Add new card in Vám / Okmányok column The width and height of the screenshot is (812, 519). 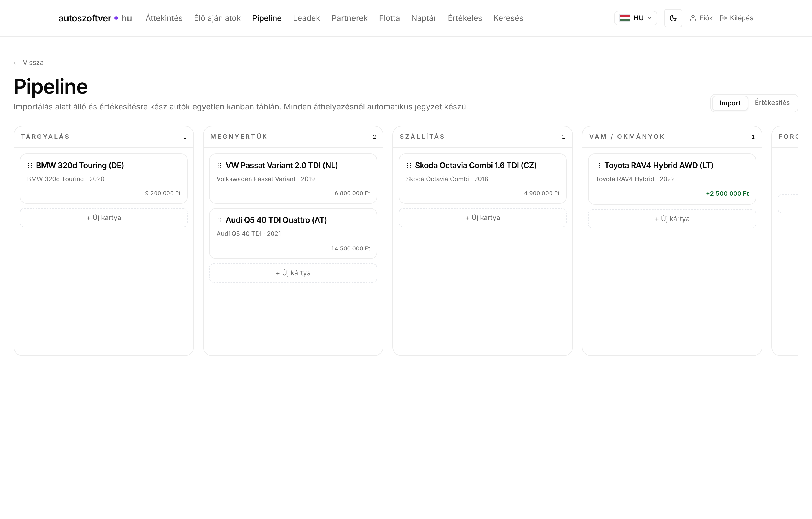pos(672,219)
